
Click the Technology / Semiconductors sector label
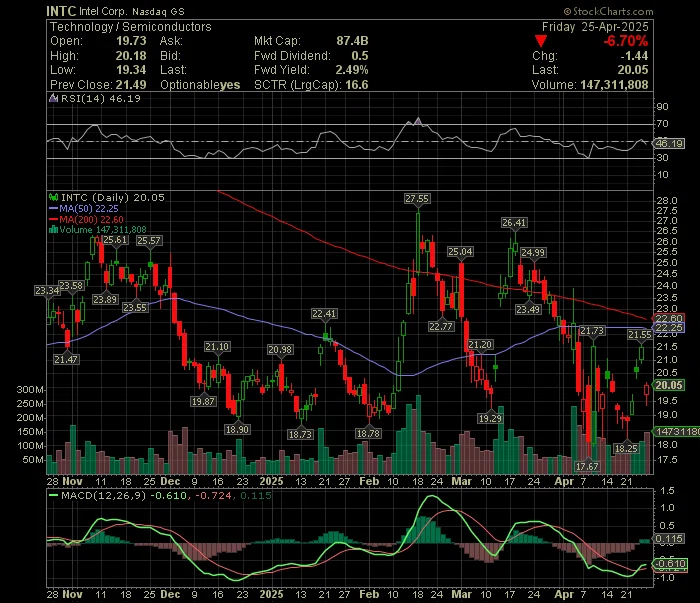[130, 27]
